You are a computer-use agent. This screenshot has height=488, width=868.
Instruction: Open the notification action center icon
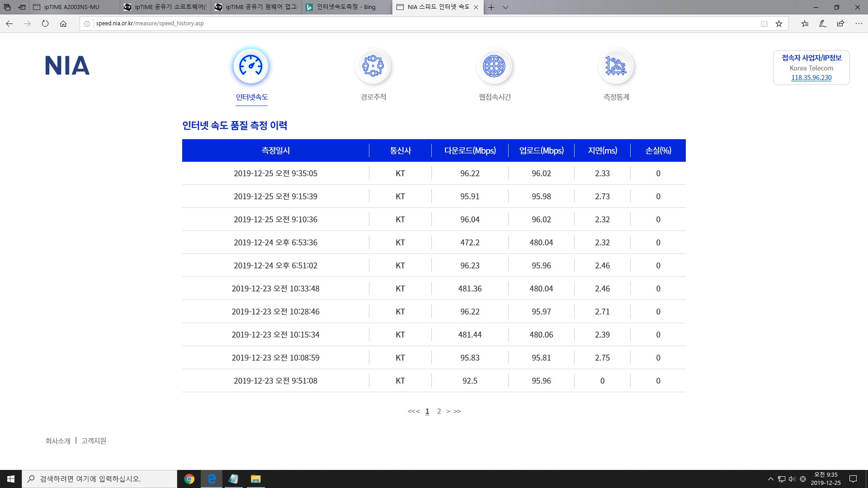[853, 479]
